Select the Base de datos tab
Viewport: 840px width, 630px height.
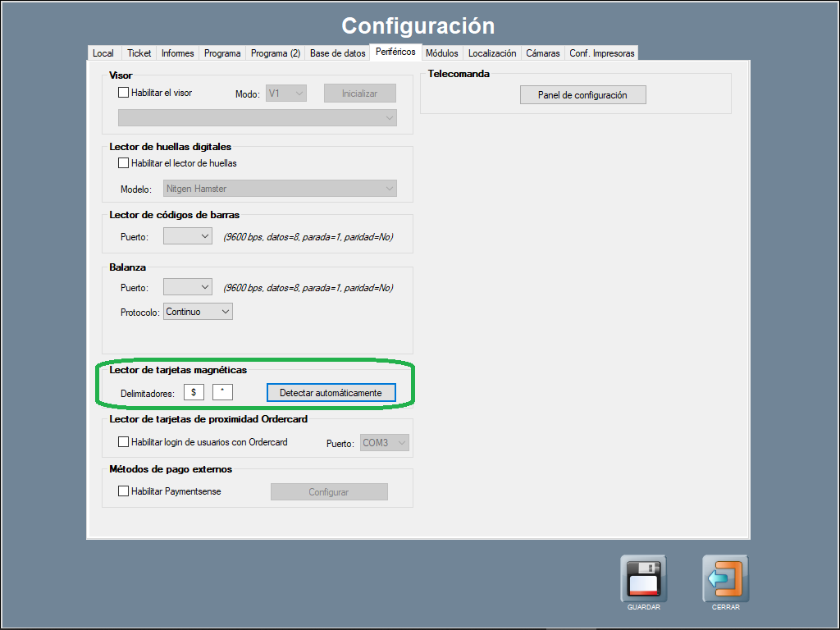[x=337, y=53]
